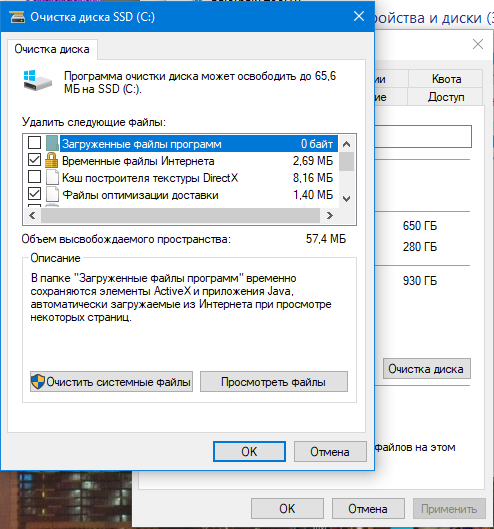This screenshot has width=494, height=529.
Task: Click the Windows drive icon beside the summary text
Action: (x=37, y=80)
